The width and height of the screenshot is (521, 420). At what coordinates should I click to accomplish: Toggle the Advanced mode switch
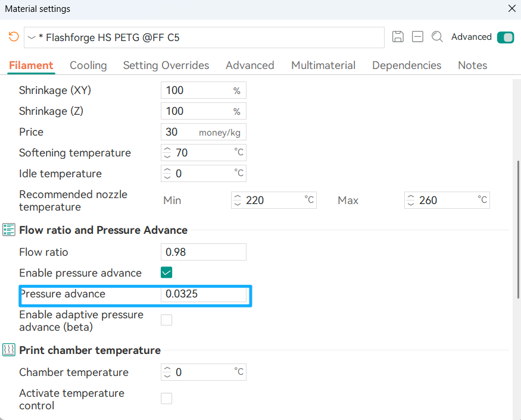(505, 37)
